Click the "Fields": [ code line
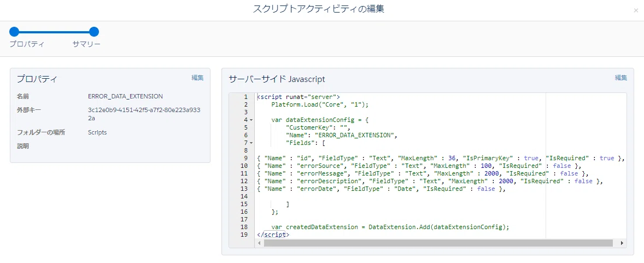Viewport: 644px width, 263px height. [x=305, y=143]
